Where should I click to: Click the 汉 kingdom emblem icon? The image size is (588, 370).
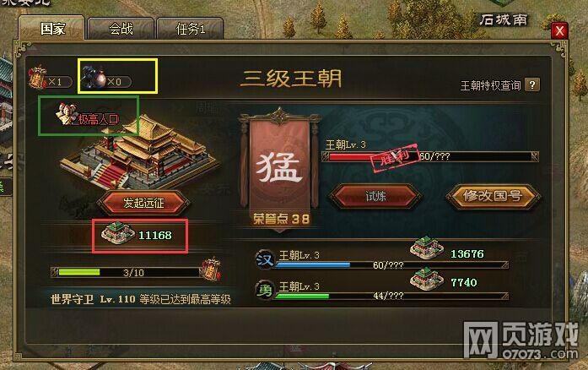264,259
